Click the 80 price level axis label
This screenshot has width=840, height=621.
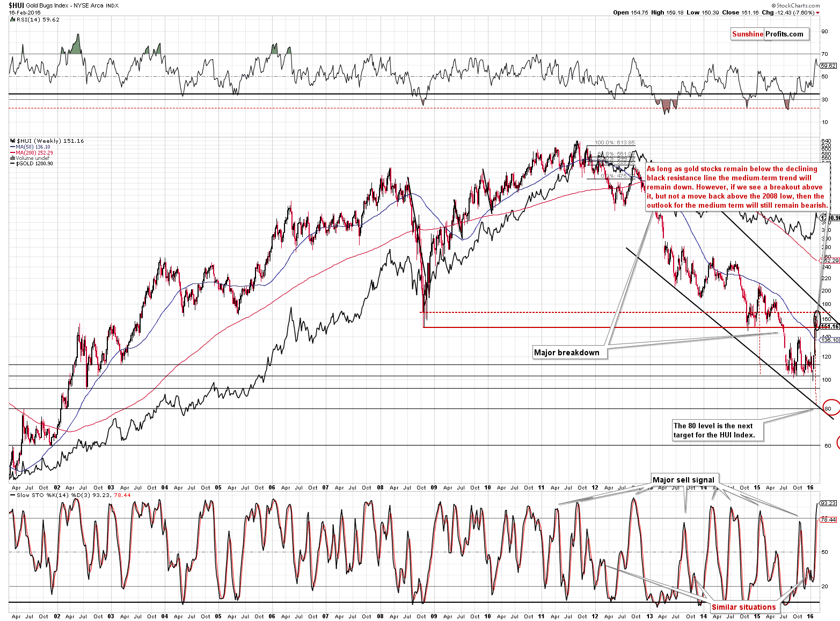(x=828, y=409)
